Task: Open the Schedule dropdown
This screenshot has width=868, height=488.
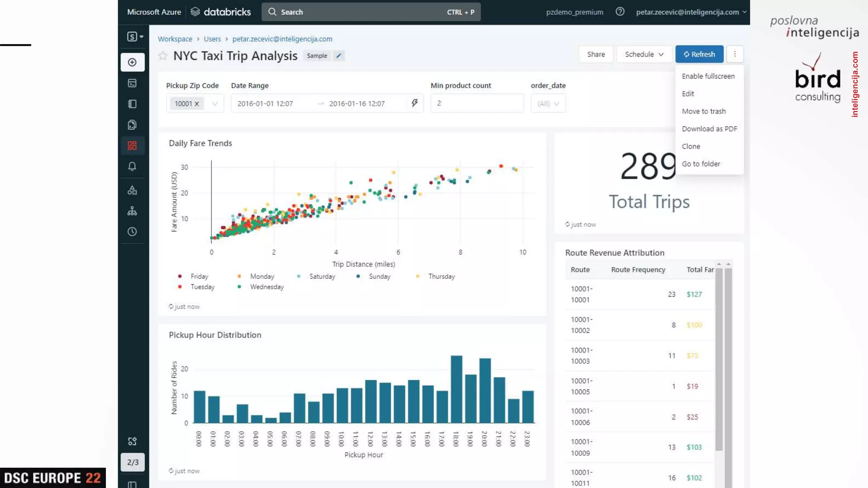Action: pos(644,54)
